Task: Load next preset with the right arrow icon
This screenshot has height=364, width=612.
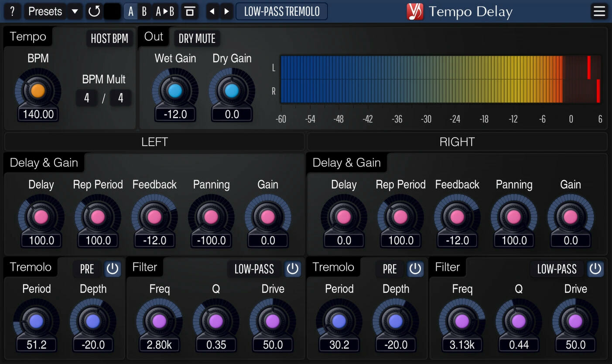Action: tap(226, 11)
